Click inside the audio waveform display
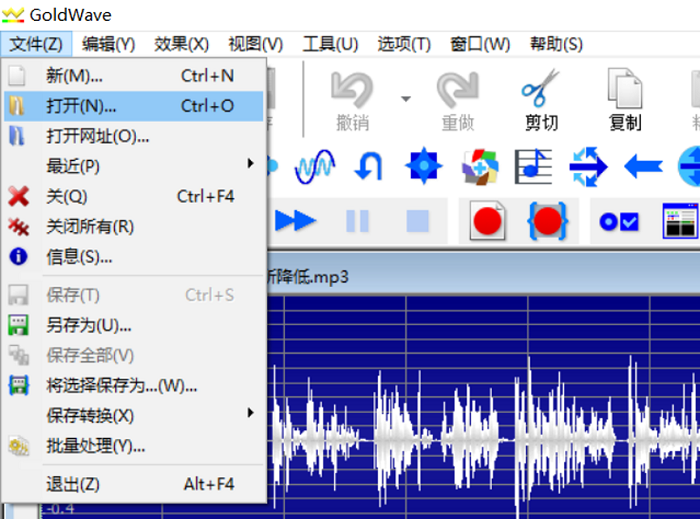700x519 pixels. click(x=483, y=406)
